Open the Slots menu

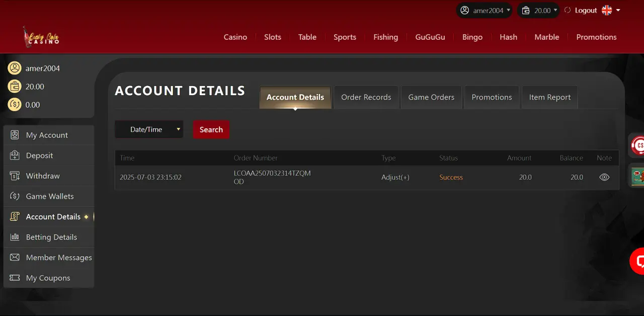coord(273,37)
